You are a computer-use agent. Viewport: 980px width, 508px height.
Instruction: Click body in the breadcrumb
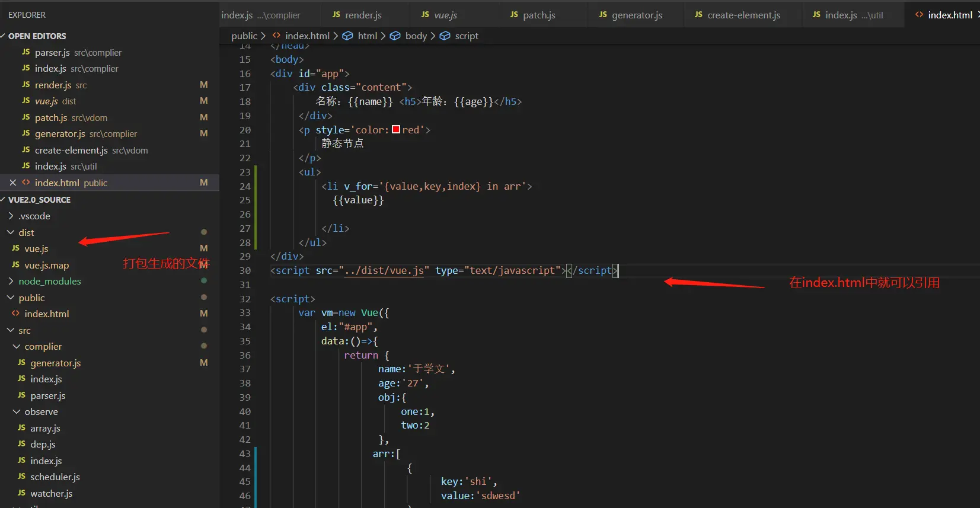pos(416,36)
